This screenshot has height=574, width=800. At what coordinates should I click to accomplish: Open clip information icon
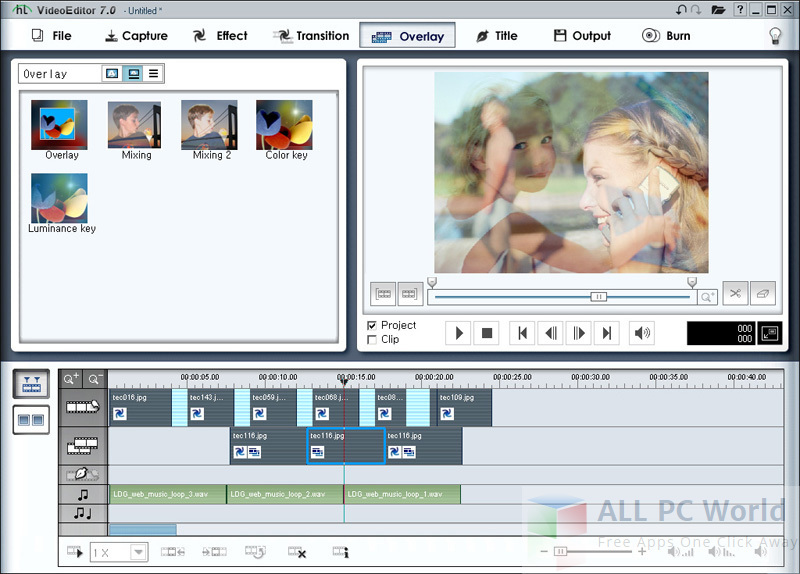[341, 552]
